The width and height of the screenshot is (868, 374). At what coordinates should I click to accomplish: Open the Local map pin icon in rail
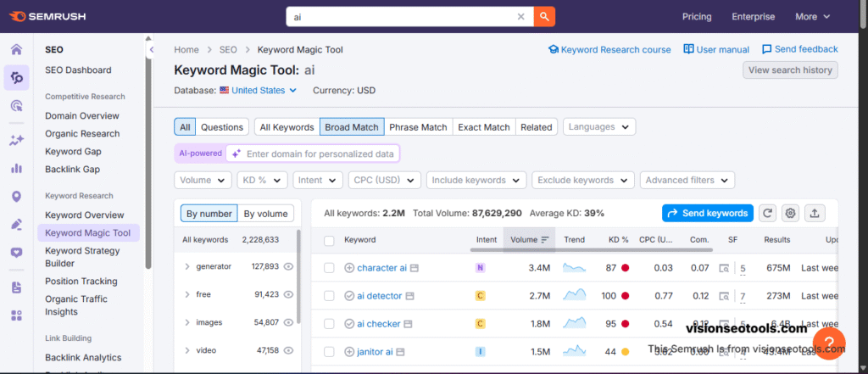(17, 196)
